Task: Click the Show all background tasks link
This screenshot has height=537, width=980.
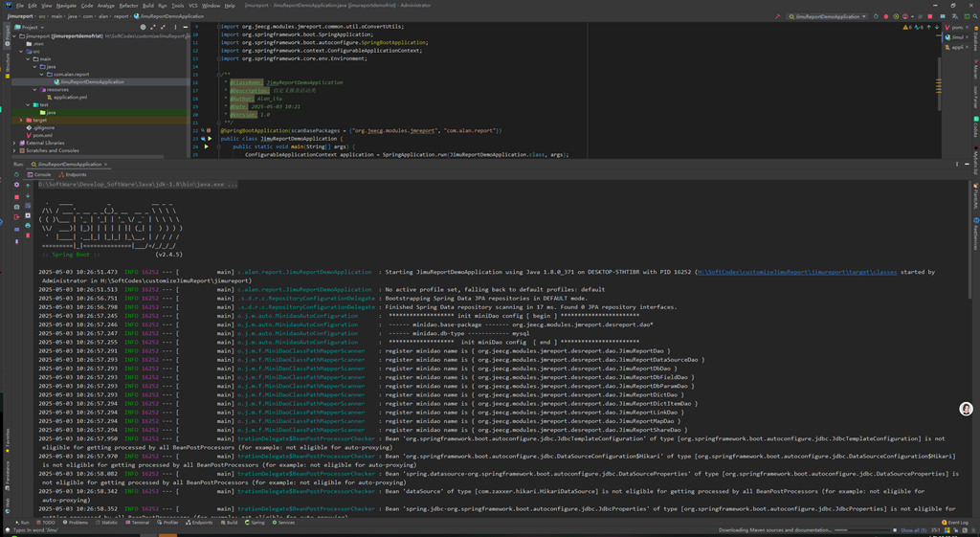Action: pyautogui.click(x=913, y=530)
